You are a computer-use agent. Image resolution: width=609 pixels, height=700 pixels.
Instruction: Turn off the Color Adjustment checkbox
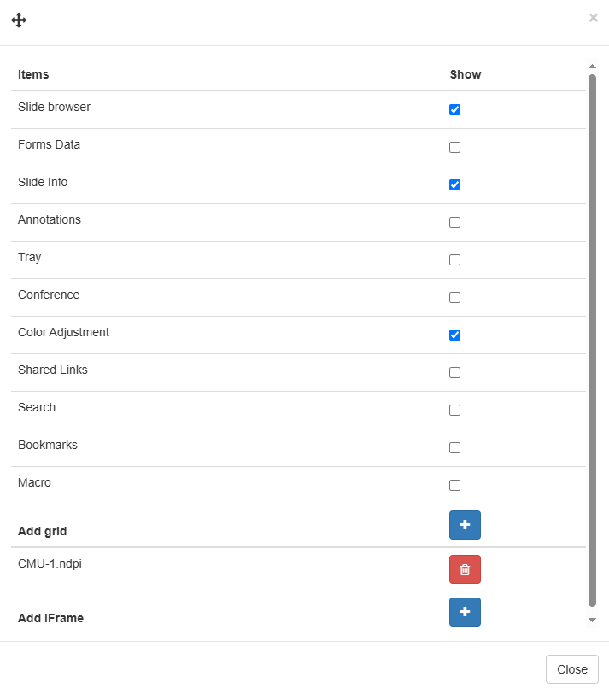[455, 335]
